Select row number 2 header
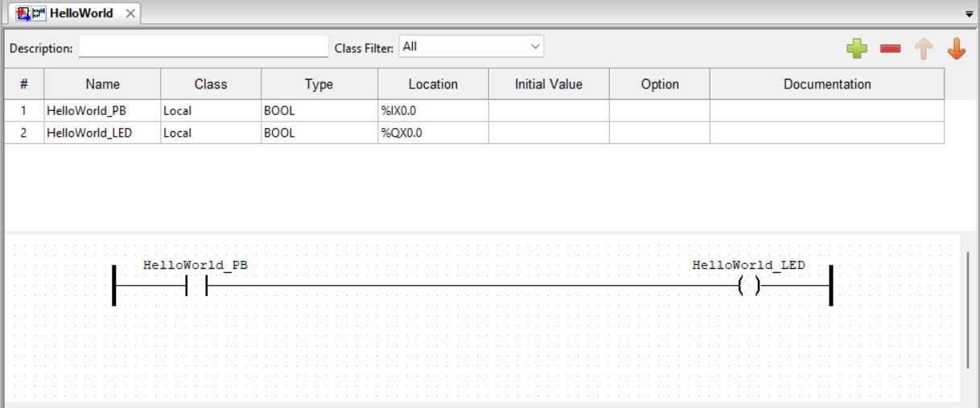Image resolution: width=980 pixels, height=408 pixels. pos(24,133)
